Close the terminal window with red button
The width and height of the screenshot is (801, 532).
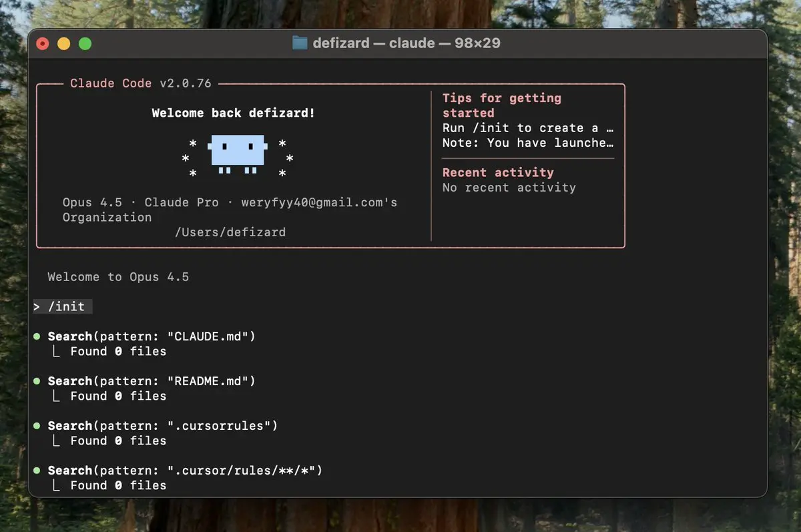(43, 44)
